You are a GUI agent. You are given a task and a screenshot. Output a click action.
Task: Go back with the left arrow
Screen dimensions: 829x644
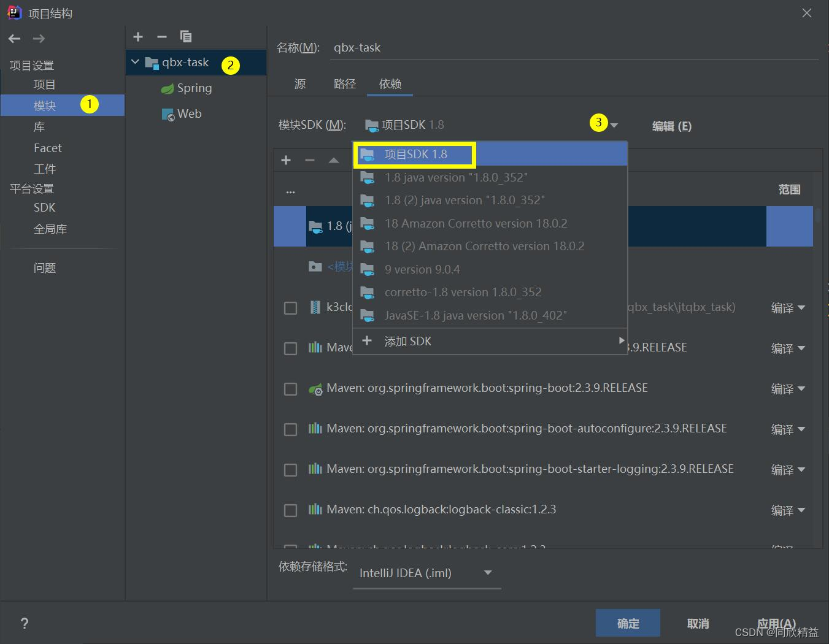[15, 39]
